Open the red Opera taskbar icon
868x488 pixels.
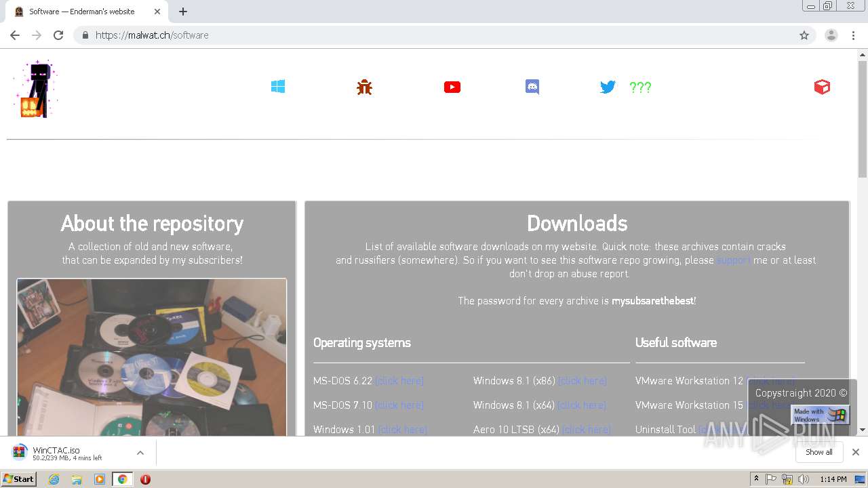point(145,479)
